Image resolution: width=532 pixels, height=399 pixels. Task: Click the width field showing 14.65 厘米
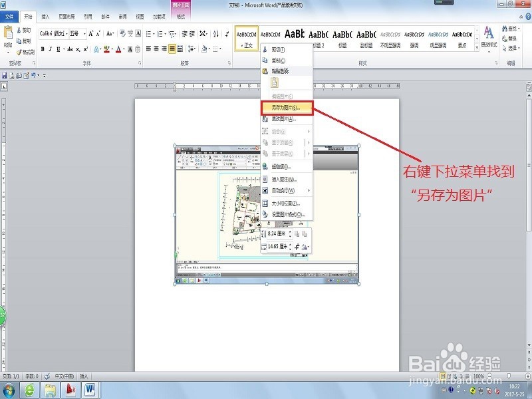(x=279, y=246)
